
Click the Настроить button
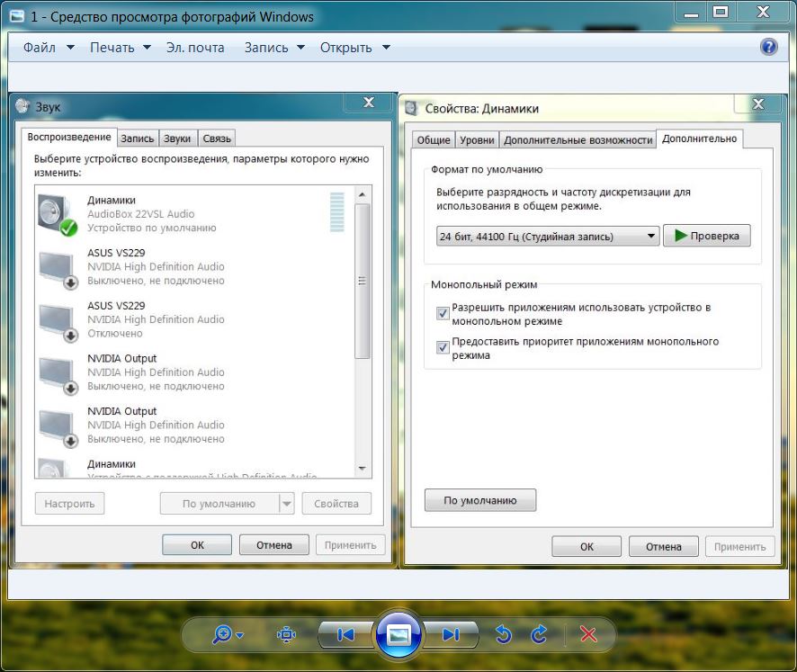[69, 503]
